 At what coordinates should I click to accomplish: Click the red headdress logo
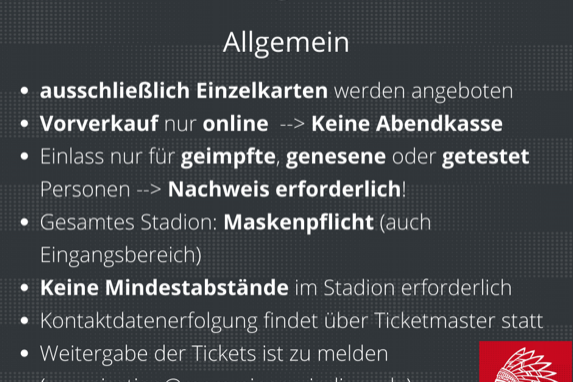point(526,362)
